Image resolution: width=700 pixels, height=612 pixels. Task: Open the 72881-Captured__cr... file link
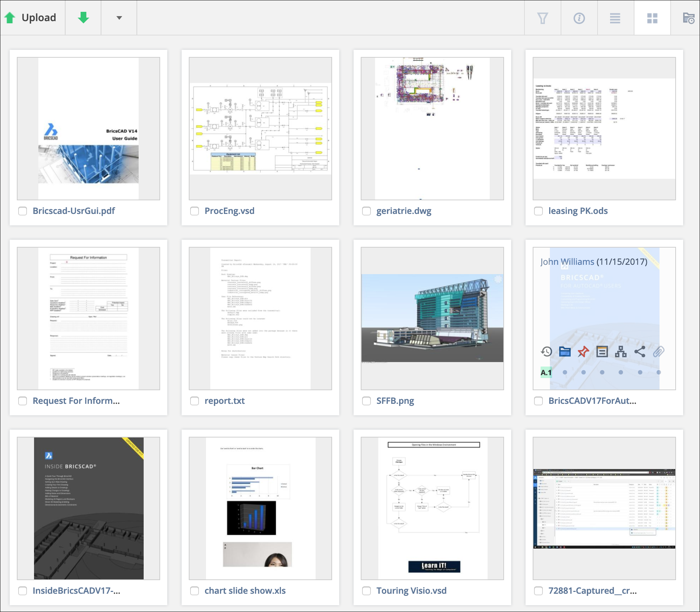593,591
